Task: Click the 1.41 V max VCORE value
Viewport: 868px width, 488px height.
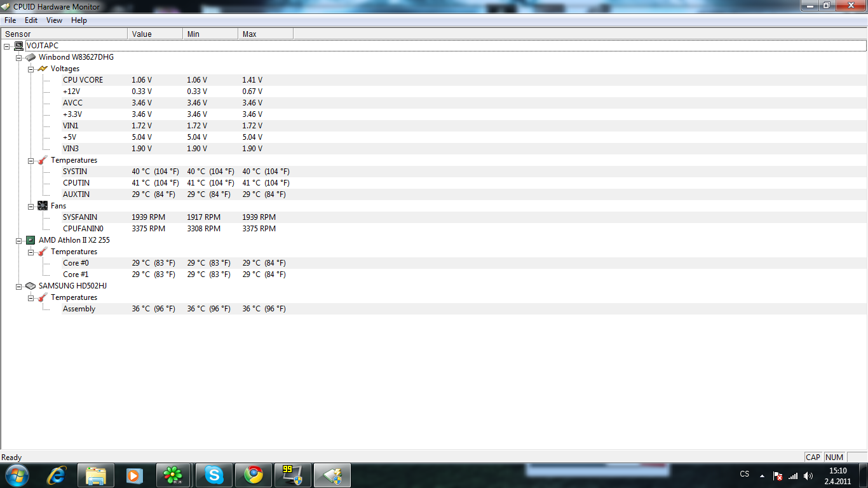Action: [252, 80]
